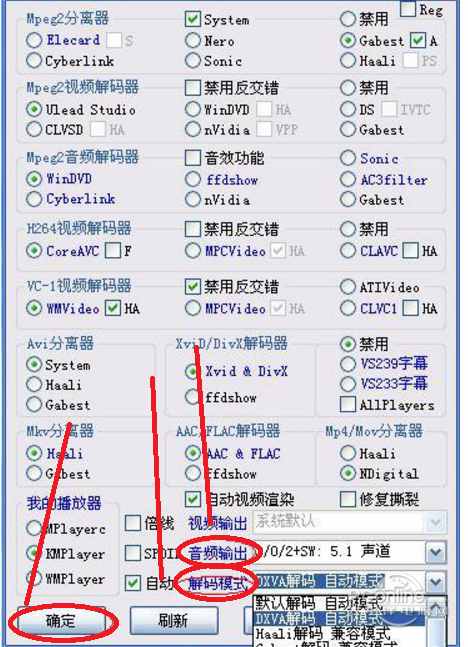The height and width of the screenshot is (647, 468).
Task: Select the CoreAVC H264 decoder
Action: (x=33, y=250)
